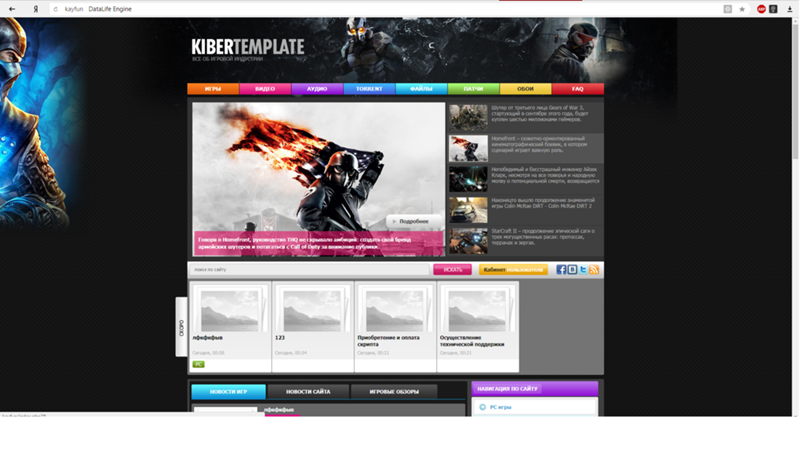Go back using the browser back arrow
This screenshot has width=800, height=450.
pos(12,9)
